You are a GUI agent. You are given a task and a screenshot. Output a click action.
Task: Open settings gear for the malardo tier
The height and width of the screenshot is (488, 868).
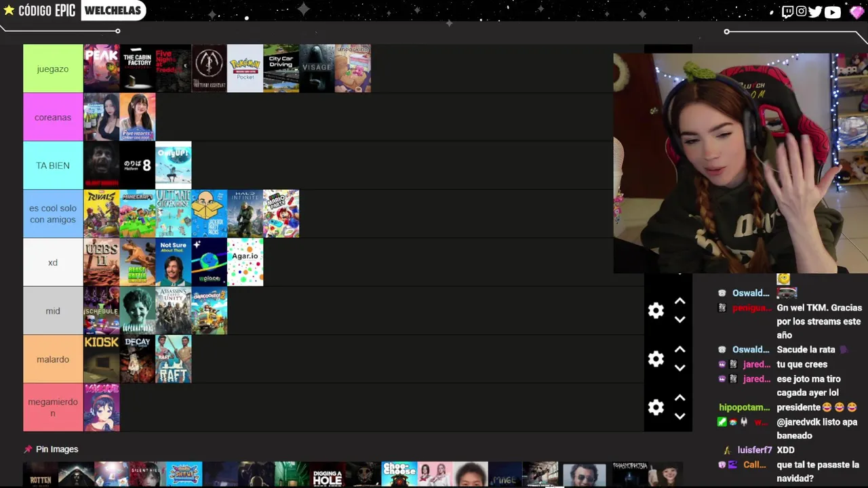pyautogui.click(x=656, y=359)
